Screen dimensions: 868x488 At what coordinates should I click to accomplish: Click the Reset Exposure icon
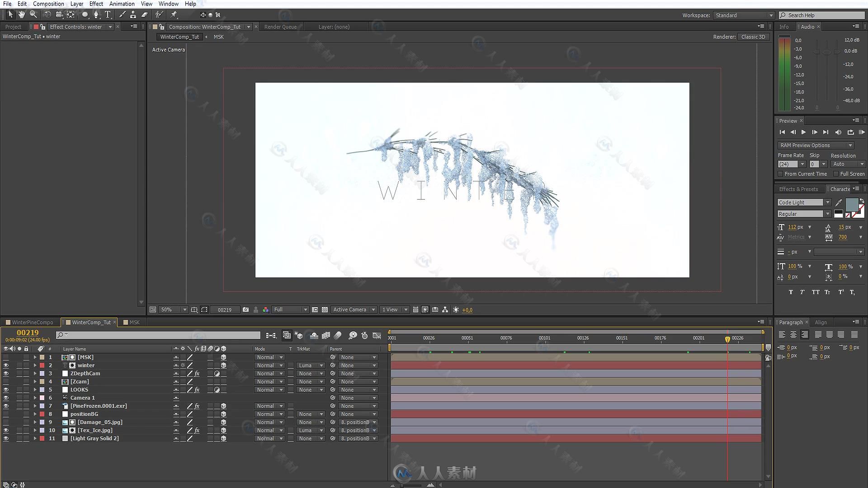(456, 310)
